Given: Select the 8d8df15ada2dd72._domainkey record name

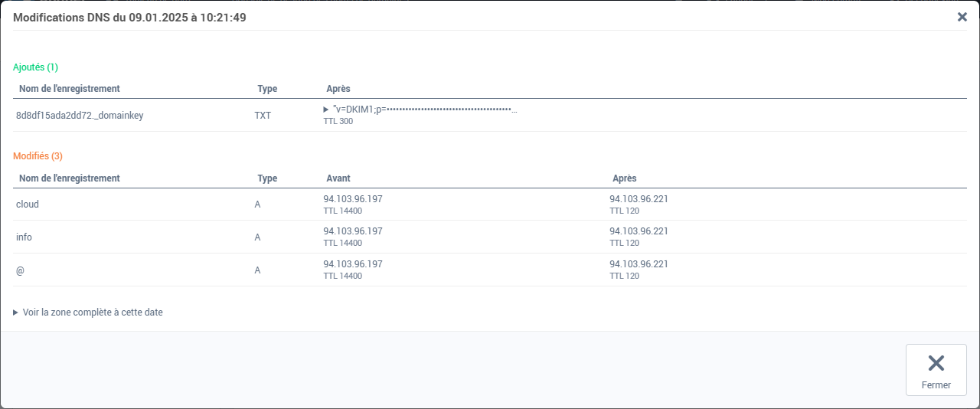Looking at the screenshot, I should [x=80, y=116].
